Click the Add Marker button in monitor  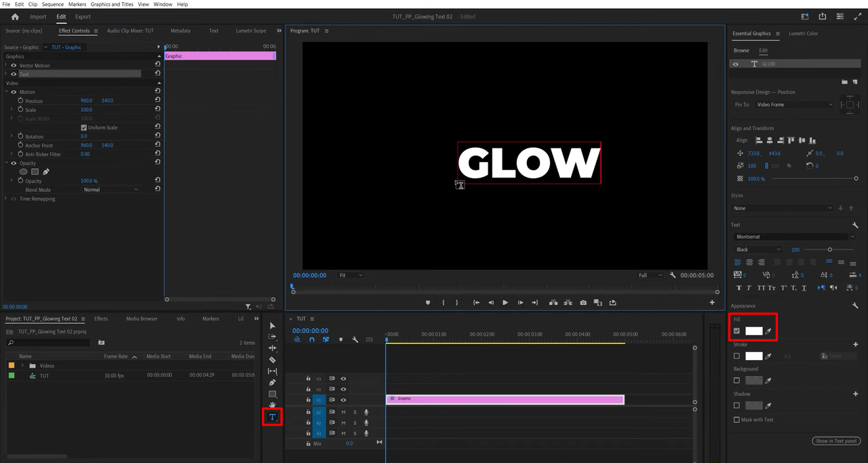[428, 302]
